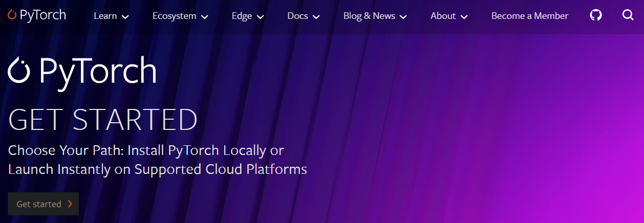Expand the Blog & News chevron
The width and height of the screenshot is (644, 223).
click(x=403, y=17)
